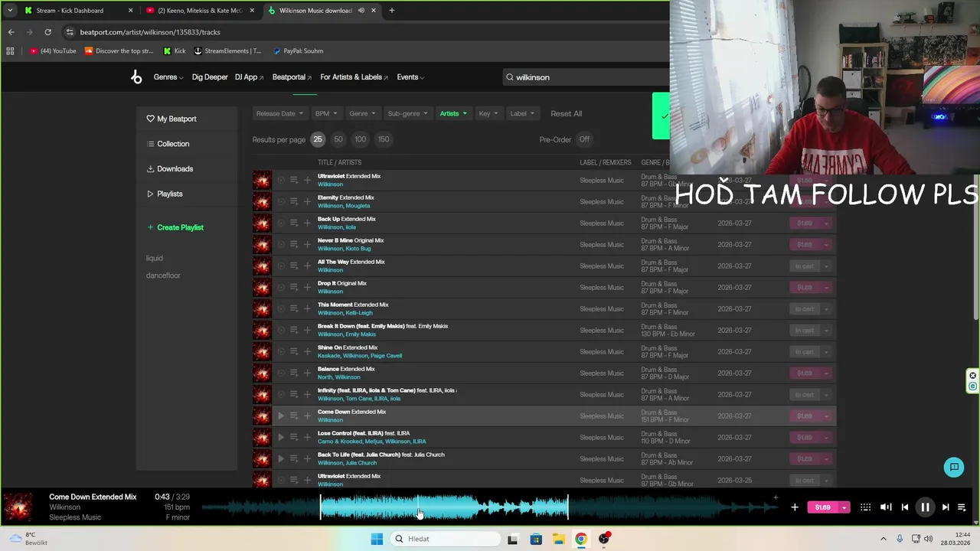Select 50 results per page

pos(338,139)
